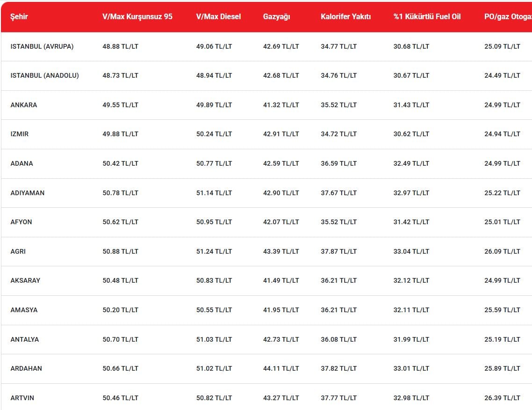The width and height of the screenshot is (532, 410).
Task: Click Adiyaman's Kalorifer Yakıtı price 37.67 TL/LT
Action: (339, 193)
